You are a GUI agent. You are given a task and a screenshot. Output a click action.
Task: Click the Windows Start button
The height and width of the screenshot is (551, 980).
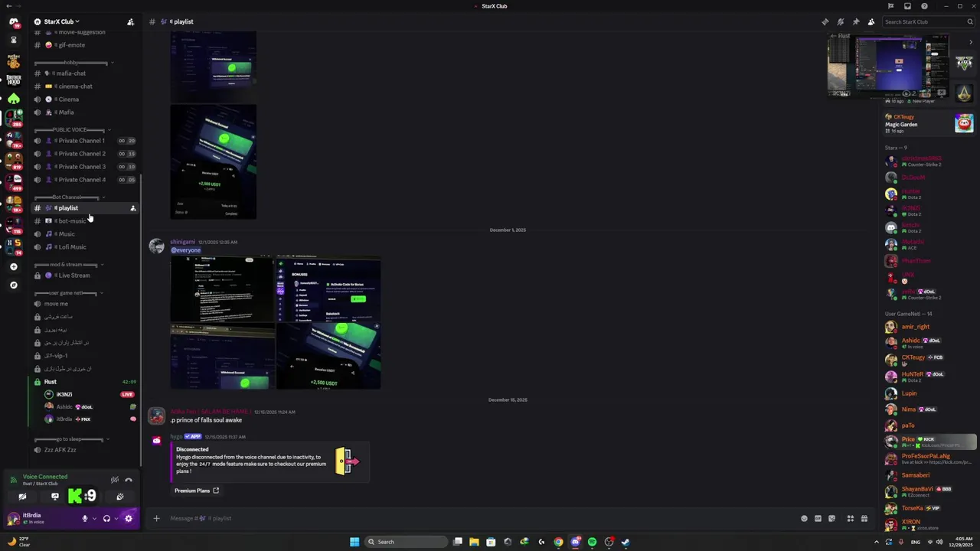click(x=354, y=542)
